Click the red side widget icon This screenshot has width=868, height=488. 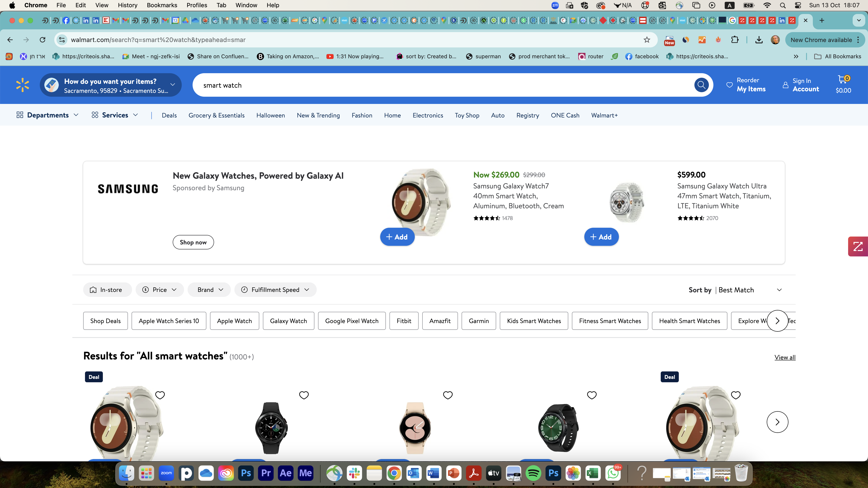(x=858, y=246)
